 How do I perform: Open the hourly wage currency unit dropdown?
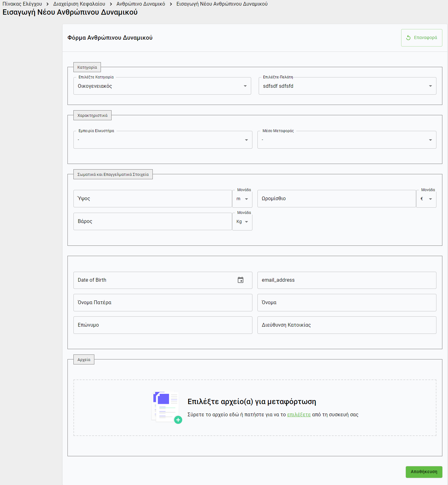426,199
